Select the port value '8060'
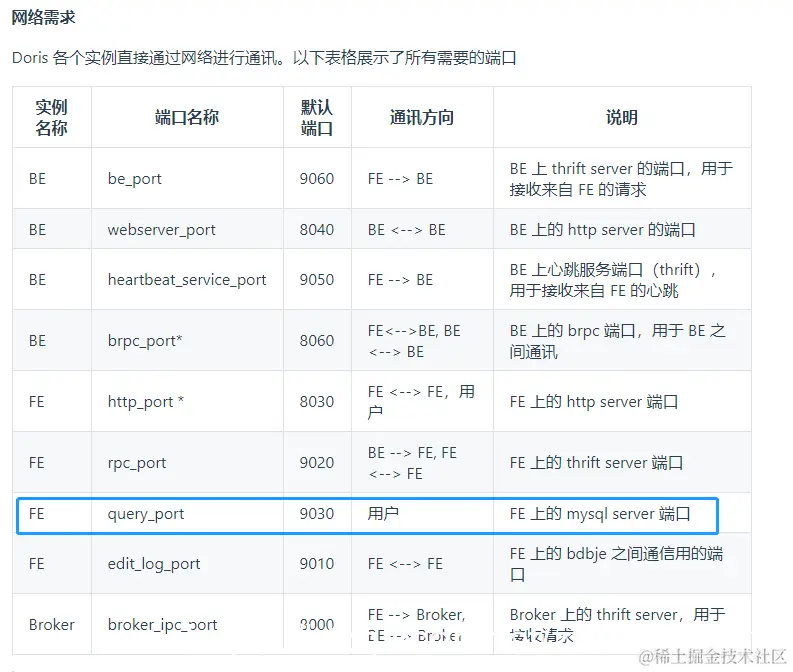The width and height of the screenshot is (793, 672). 317,341
